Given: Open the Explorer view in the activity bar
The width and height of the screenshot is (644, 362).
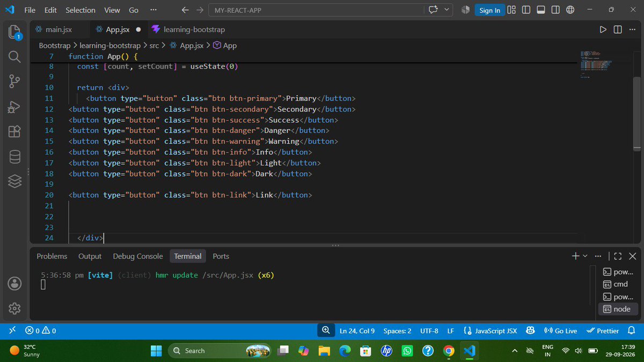Looking at the screenshot, I should [x=14, y=32].
